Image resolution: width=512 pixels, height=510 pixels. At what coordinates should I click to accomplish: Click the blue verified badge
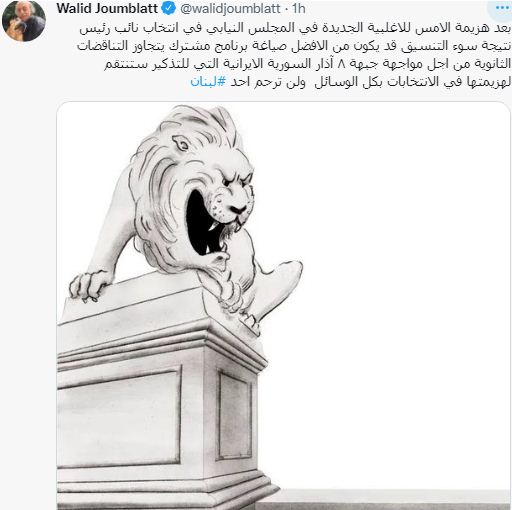pyautogui.click(x=169, y=8)
